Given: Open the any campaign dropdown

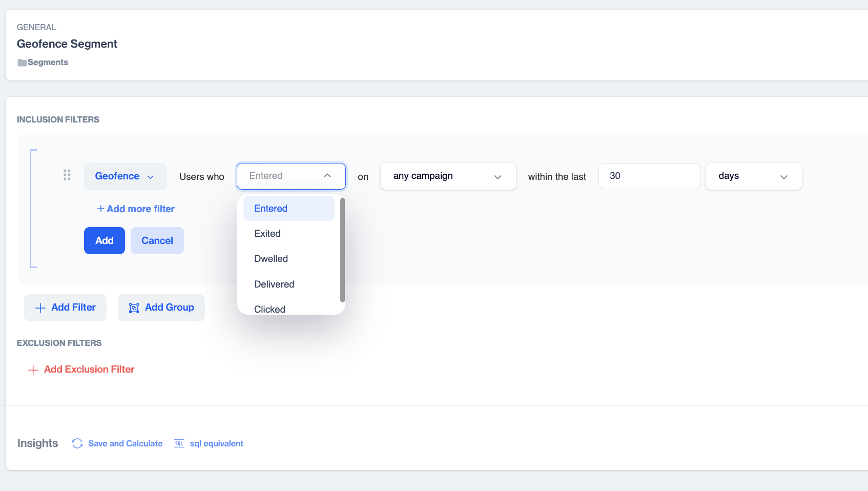Looking at the screenshot, I should [448, 176].
